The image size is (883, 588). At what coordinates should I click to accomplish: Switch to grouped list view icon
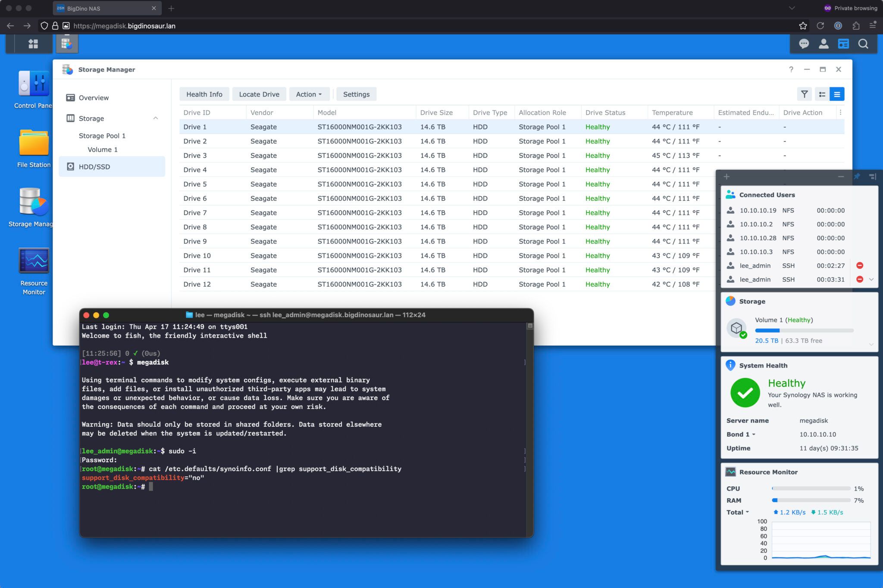822,94
